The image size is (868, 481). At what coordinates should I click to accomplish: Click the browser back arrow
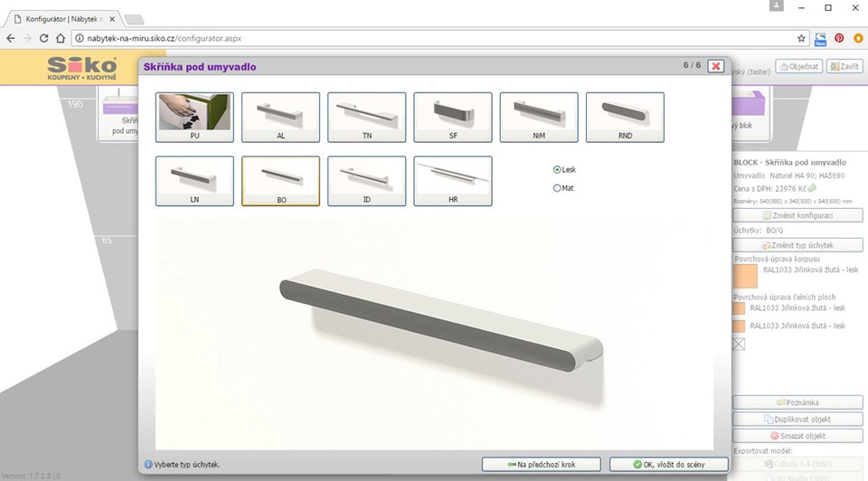pos(10,39)
